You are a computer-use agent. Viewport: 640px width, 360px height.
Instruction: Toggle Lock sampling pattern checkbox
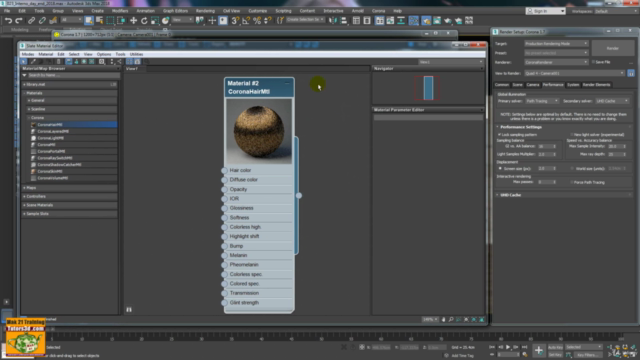(500, 135)
